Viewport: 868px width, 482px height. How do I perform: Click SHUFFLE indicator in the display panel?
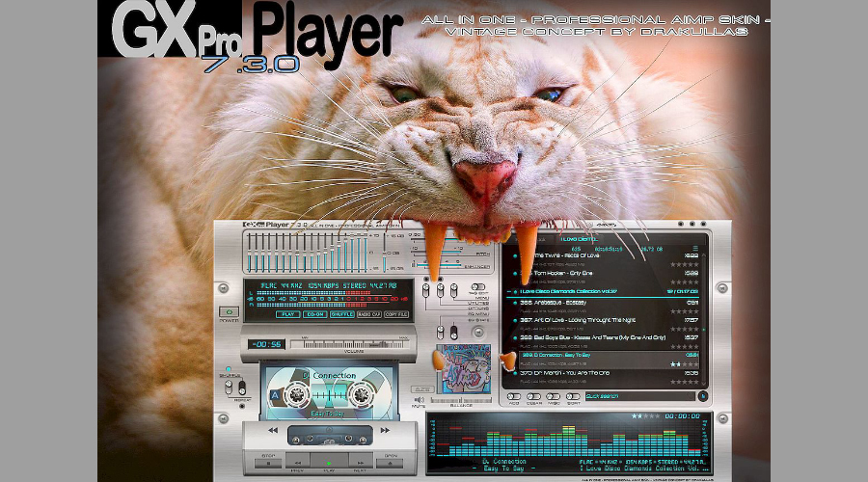pos(341,314)
